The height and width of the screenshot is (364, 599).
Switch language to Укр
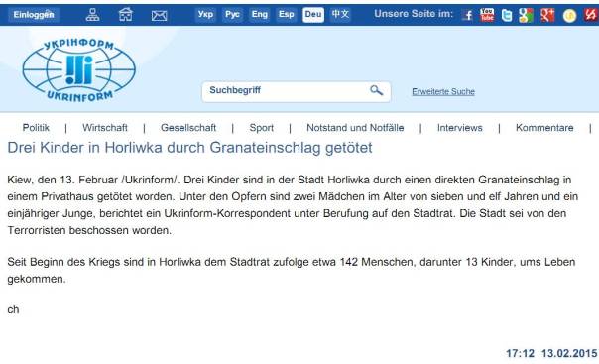coord(205,15)
